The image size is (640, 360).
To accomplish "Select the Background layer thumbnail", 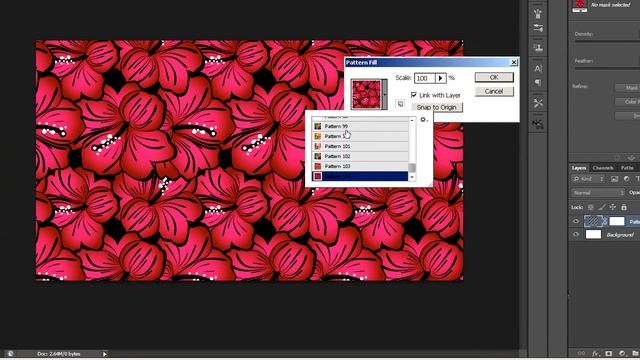I will coord(593,234).
